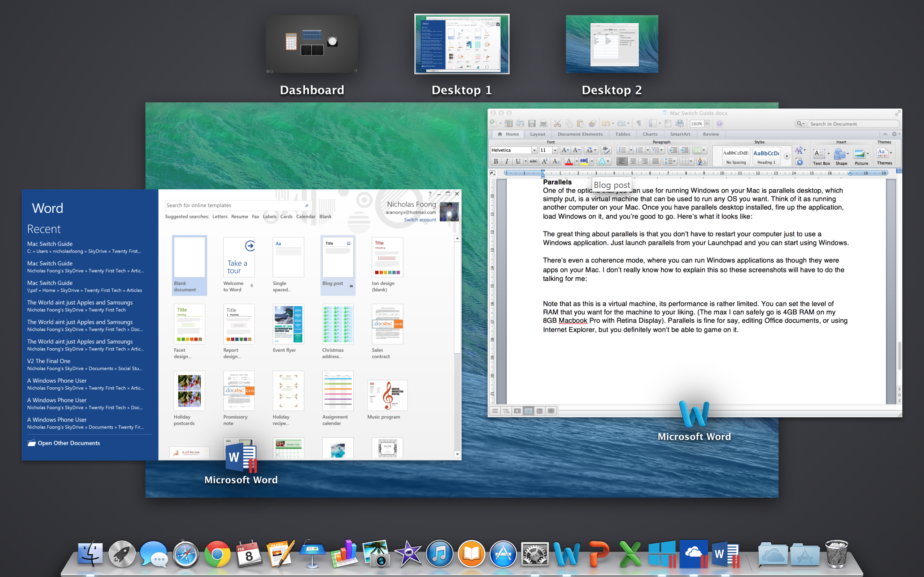Enable center text alignment
This screenshot has height=577, width=924.
pyautogui.click(x=633, y=162)
